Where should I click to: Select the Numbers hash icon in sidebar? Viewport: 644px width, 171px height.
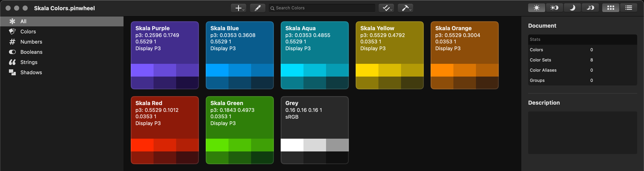click(x=12, y=42)
